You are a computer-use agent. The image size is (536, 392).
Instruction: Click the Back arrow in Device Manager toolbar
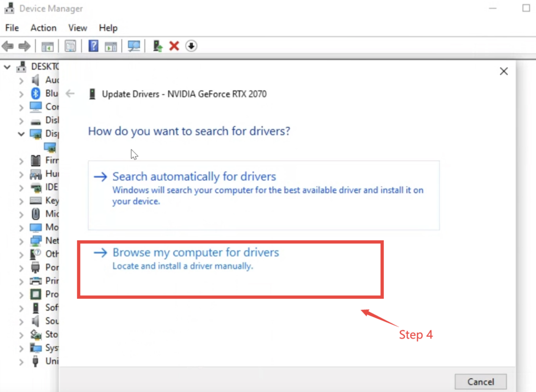(7, 46)
